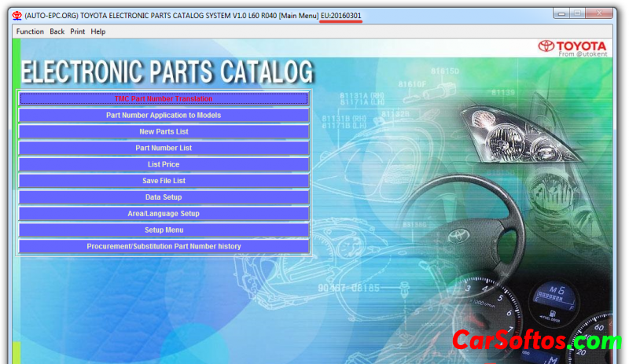Select Part Number Application to Models
Screen dimensions: 629x364
[164, 116]
